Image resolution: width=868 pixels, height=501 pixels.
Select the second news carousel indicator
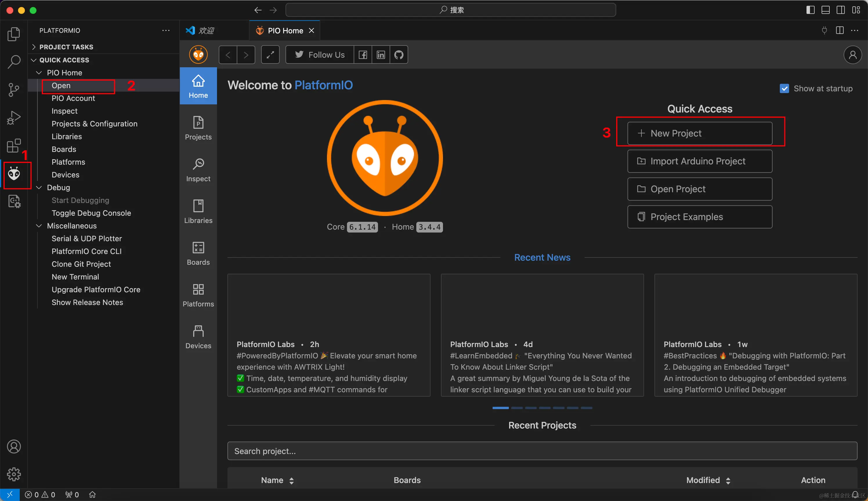517,408
